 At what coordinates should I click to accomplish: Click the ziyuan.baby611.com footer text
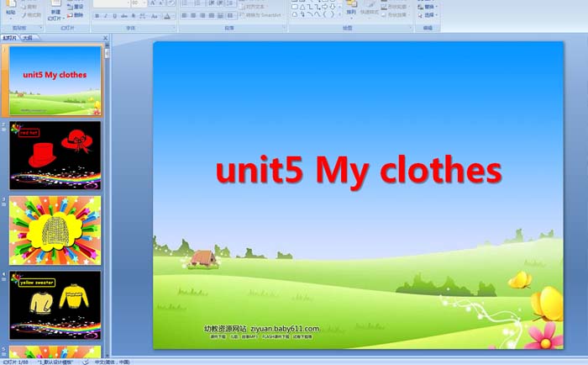tap(285, 329)
